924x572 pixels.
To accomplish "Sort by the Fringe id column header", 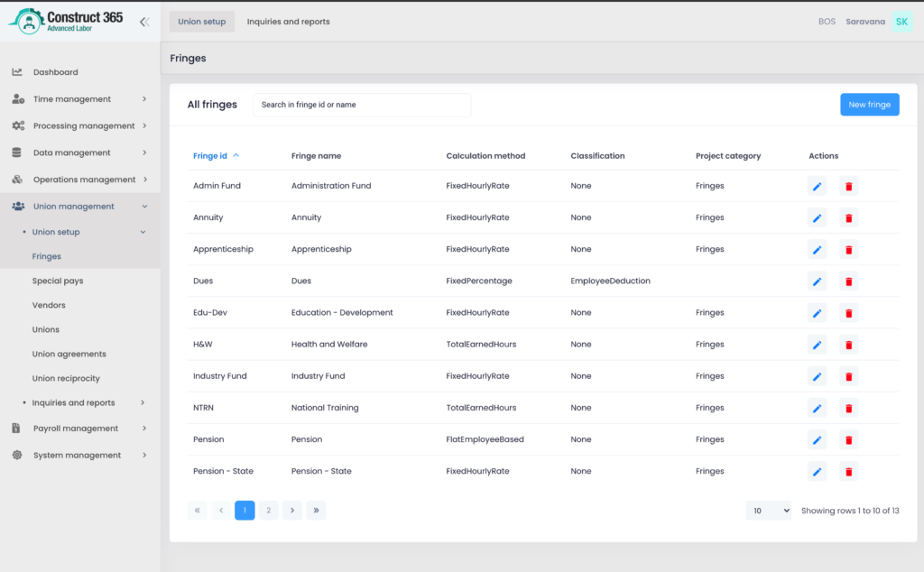I will (210, 156).
